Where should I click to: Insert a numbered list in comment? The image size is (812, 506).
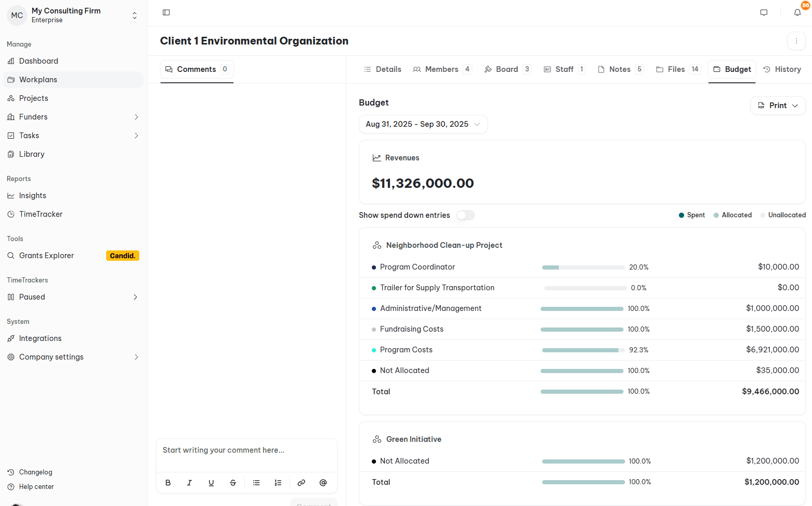278,483
